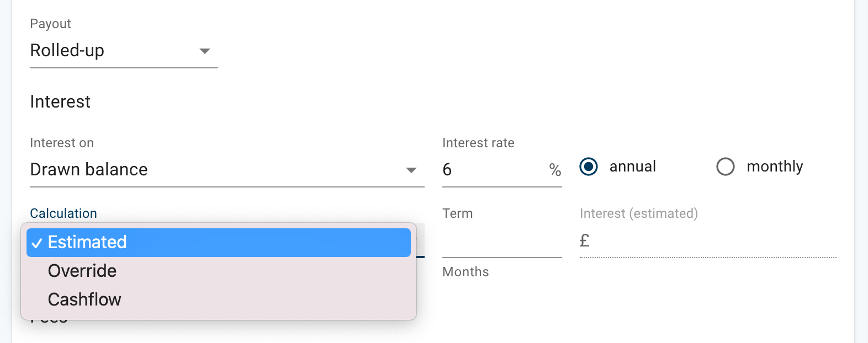The image size is (868, 343).
Task: Choose Estimated in the Calculation list
Action: pyautogui.click(x=87, y=242)
